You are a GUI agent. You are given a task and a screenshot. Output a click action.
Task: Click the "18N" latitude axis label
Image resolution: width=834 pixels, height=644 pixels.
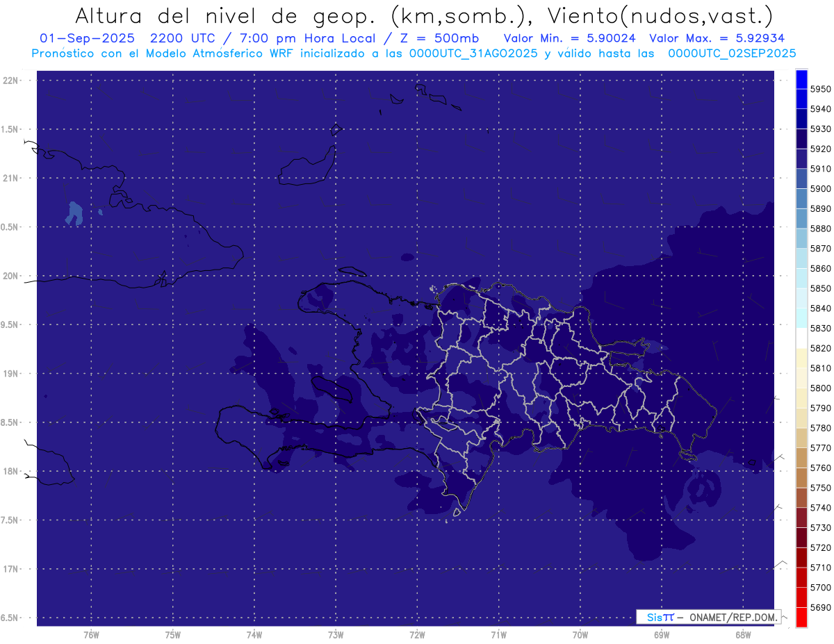pos(12,472)
